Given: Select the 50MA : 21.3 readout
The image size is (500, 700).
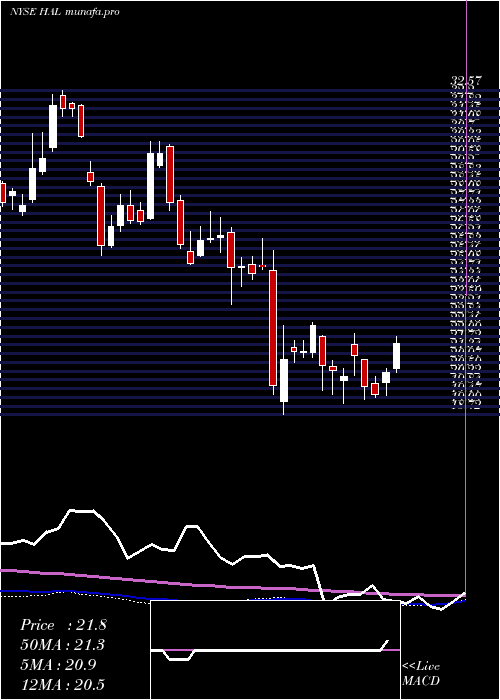Looking at the screenshot, I should (63, 645).
